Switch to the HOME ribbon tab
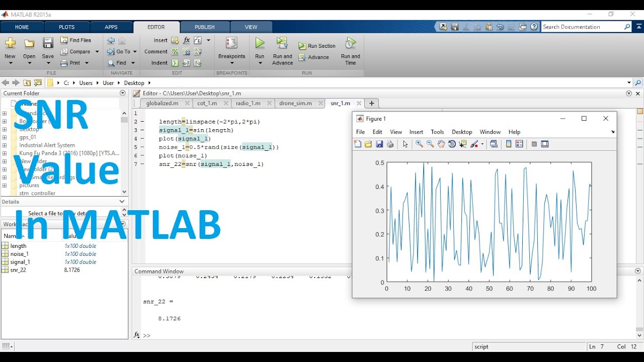Screen dimensions: 644x362 (22, 27)
